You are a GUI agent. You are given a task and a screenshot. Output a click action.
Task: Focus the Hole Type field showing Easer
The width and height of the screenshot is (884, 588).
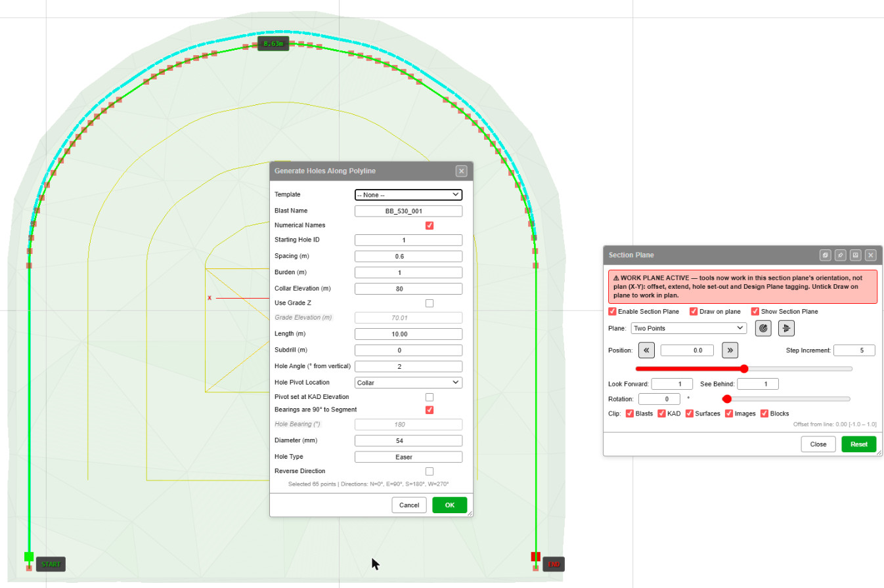coord(409,457)
